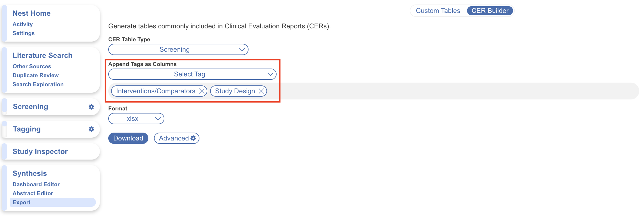Open Other Sources page
644x218 pixels.
32,66
